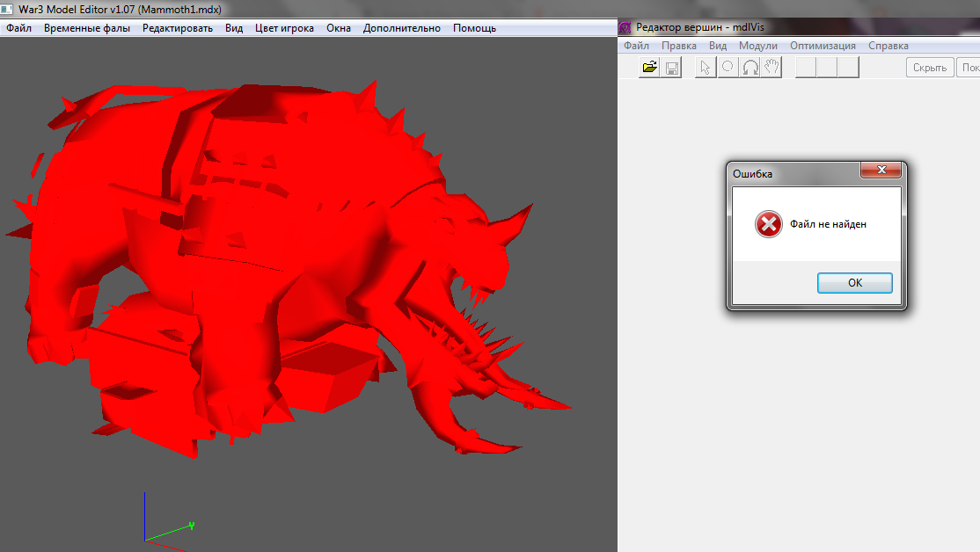Open the Редактировать menu
This screenshot has width=980, height=552.
[x=178, y=28]
